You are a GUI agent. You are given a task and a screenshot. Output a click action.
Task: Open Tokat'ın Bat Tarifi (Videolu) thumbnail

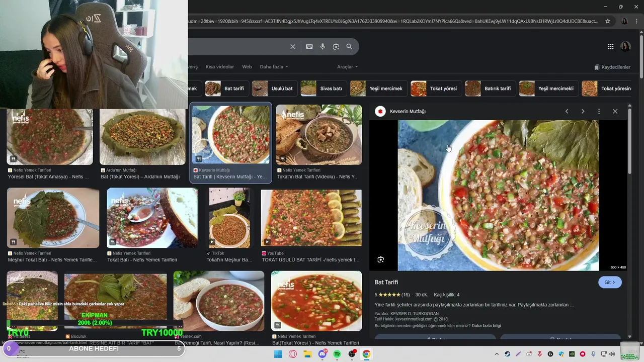tap(319, 135)
